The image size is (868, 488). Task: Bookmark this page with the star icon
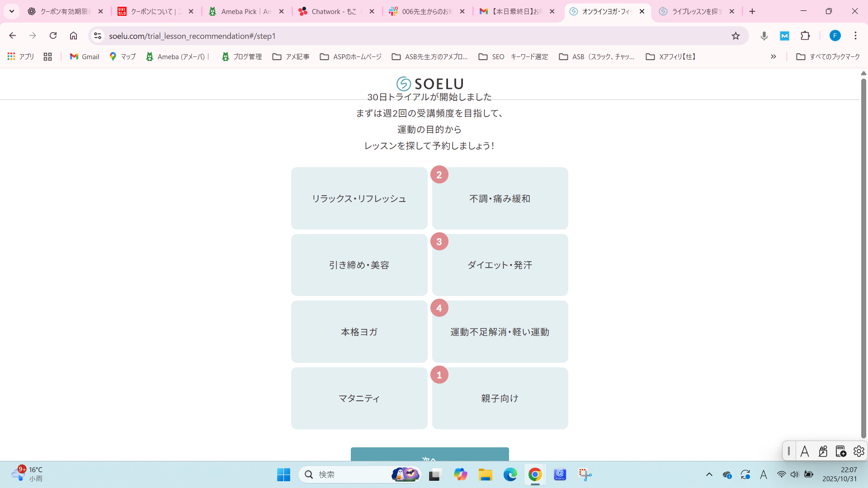click(736, 36)
